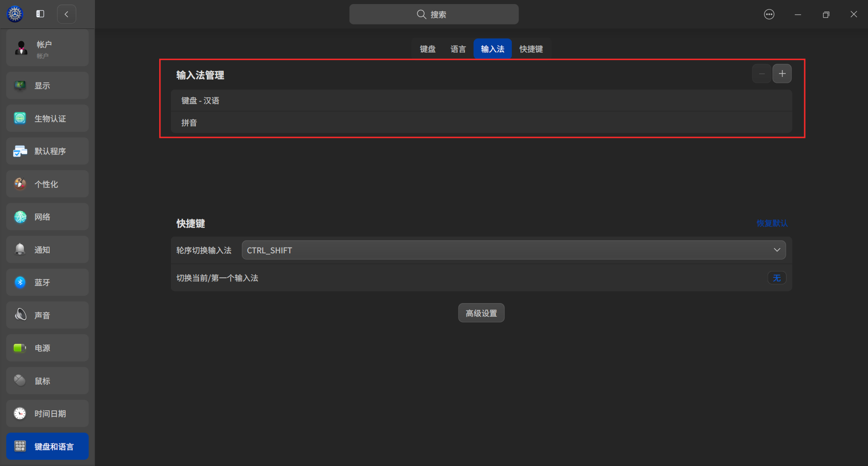
Task: Open the 鼠标 settings page
Action: (47, 380)
